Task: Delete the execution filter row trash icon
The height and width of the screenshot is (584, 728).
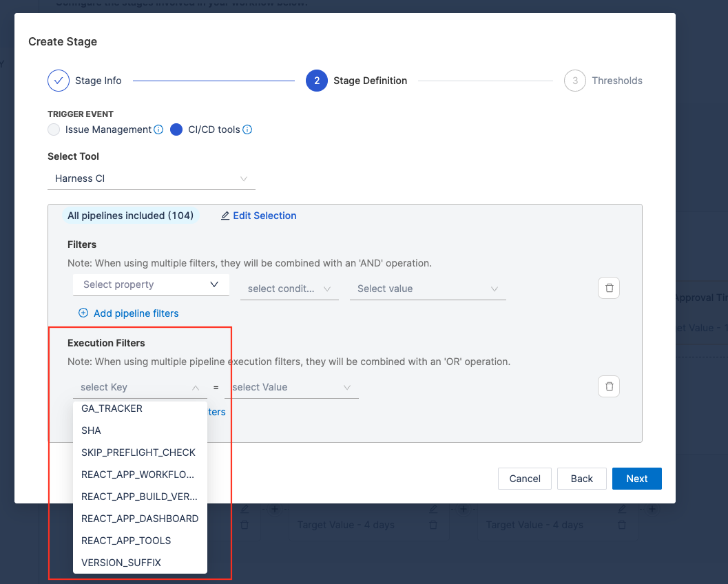Action: 609,386
